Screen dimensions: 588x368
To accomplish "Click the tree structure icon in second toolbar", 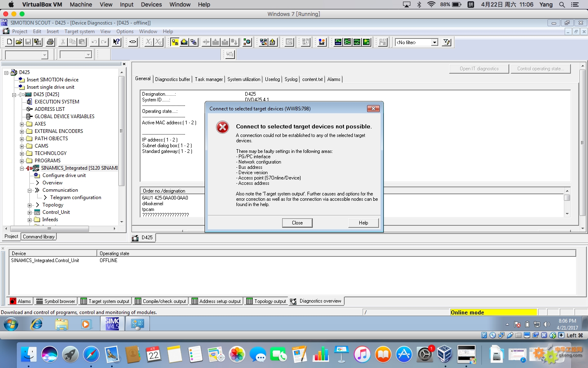I will coord(230,54).
